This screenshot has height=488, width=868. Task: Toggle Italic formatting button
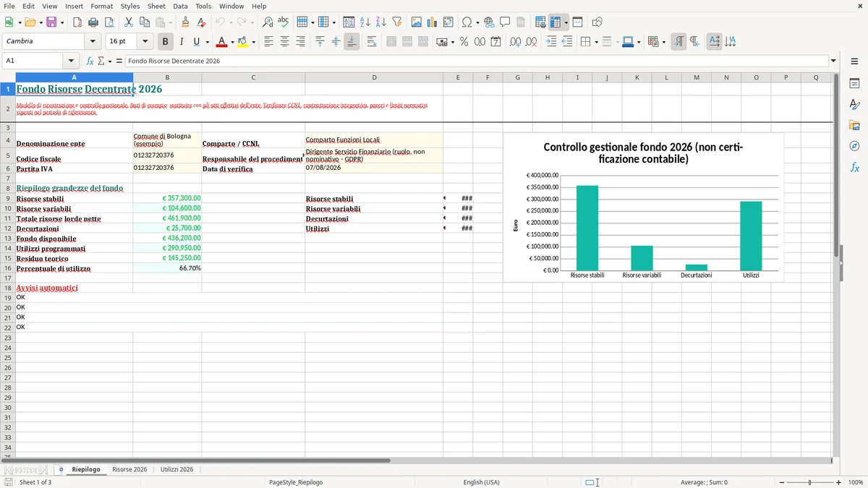coord(182,42)
